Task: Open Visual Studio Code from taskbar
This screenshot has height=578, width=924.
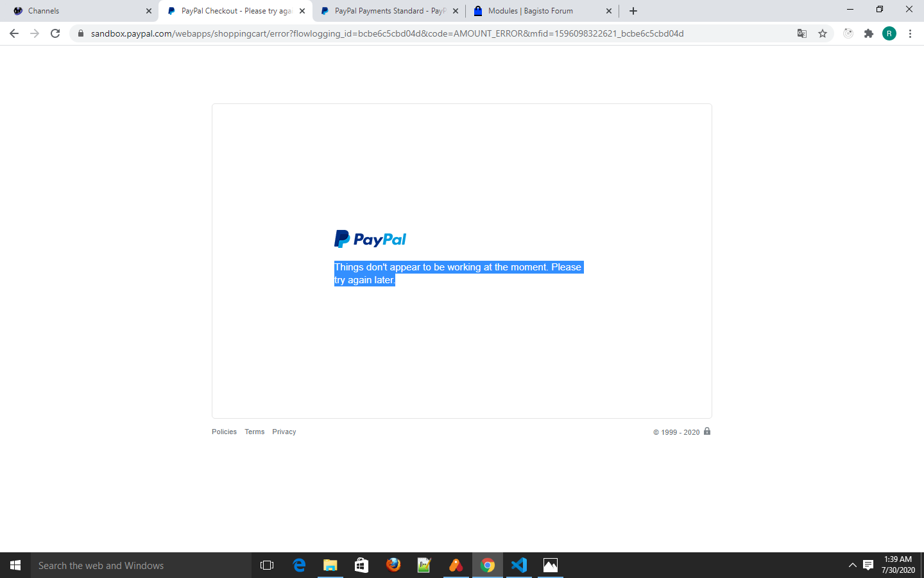Action: coord(519,565)
